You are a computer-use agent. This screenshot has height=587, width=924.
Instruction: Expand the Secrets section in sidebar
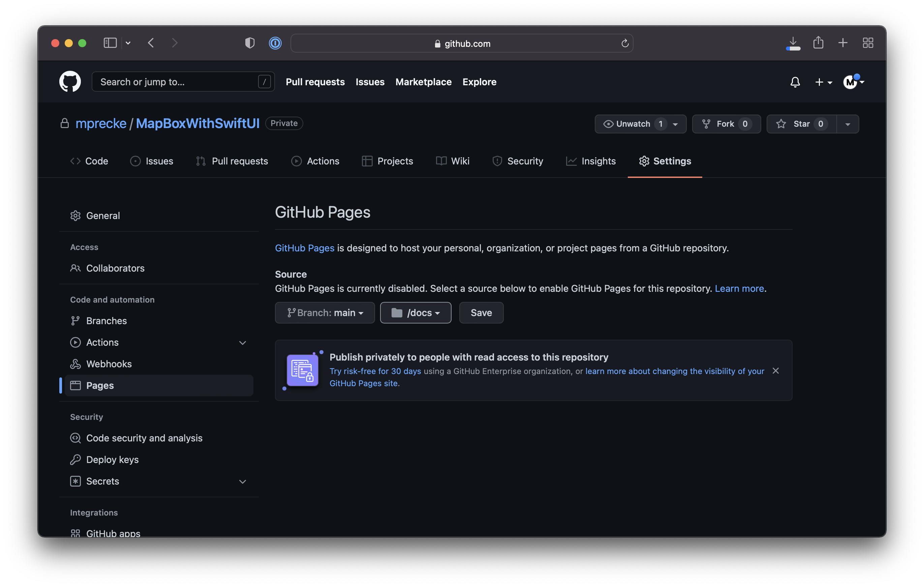243,482
